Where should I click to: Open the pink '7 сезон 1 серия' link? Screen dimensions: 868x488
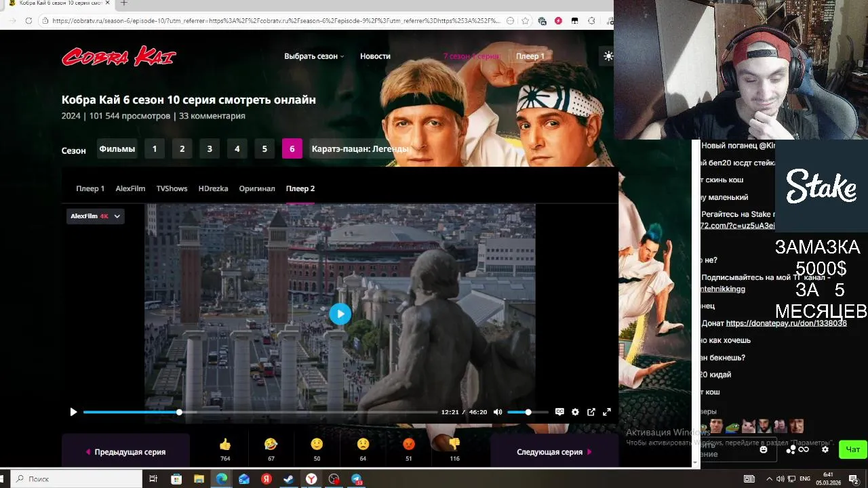pos(471,56)
